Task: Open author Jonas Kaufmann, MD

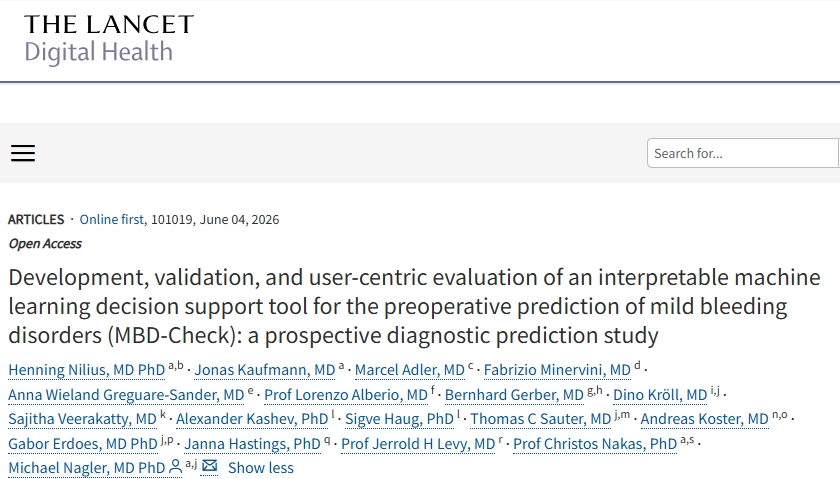Action: [x=265, y=370]
